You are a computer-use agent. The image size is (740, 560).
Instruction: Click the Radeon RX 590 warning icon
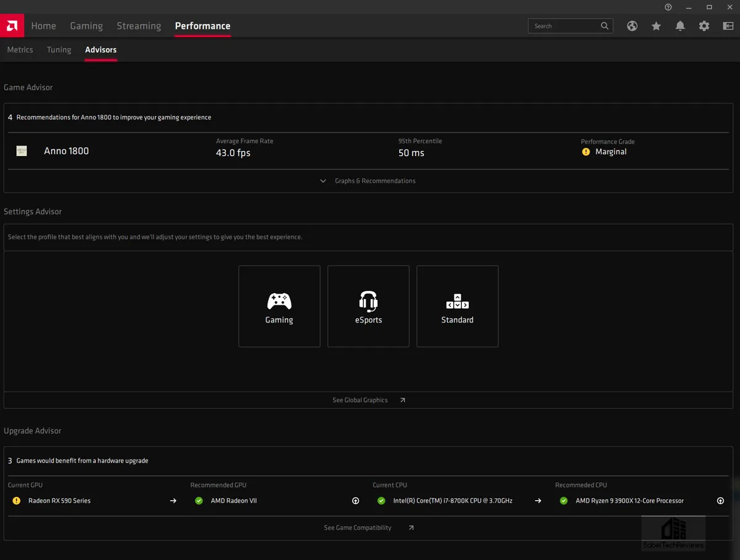tap(17, 501)
